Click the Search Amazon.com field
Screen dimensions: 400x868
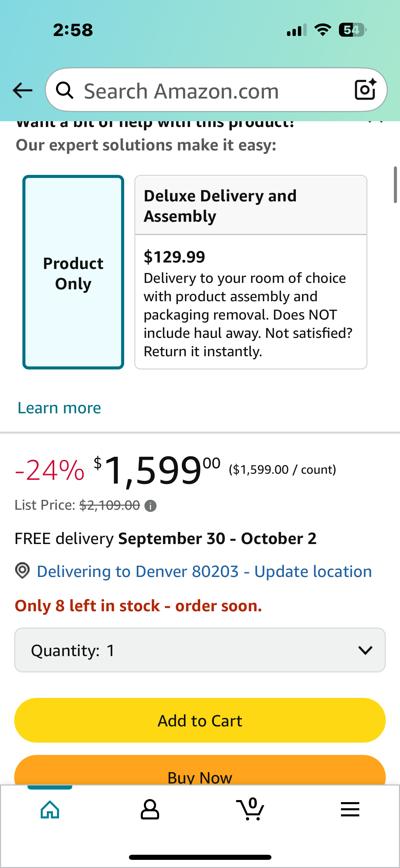pyautogui.click(x=210, y=91)
